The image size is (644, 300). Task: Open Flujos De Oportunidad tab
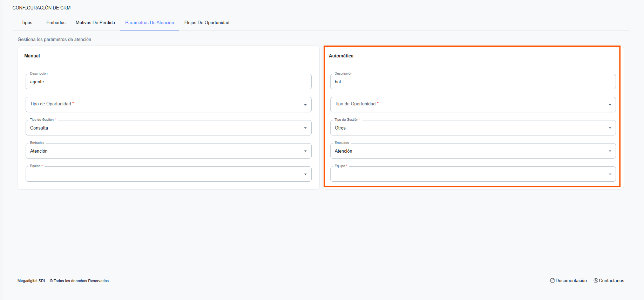pos(207,23)
